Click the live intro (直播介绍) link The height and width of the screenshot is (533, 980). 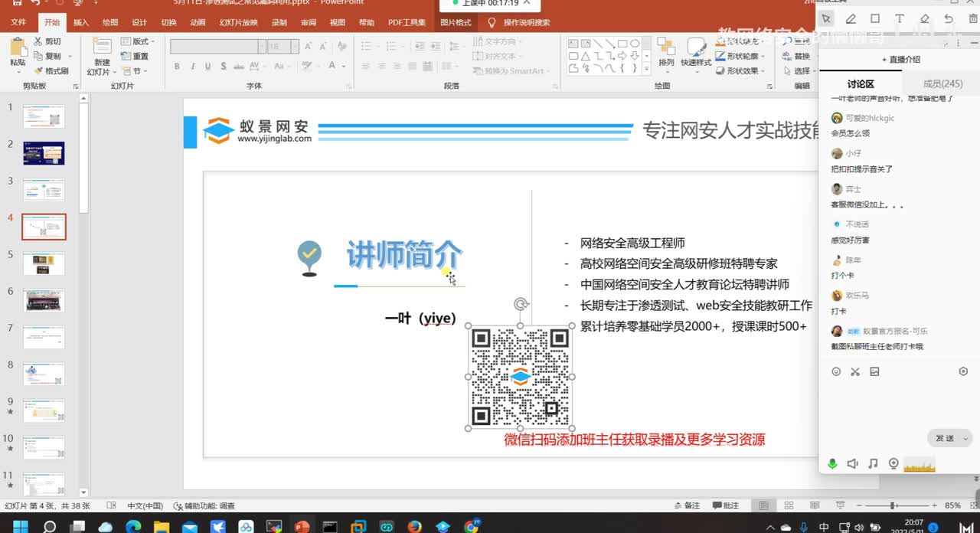click(901, 59)
